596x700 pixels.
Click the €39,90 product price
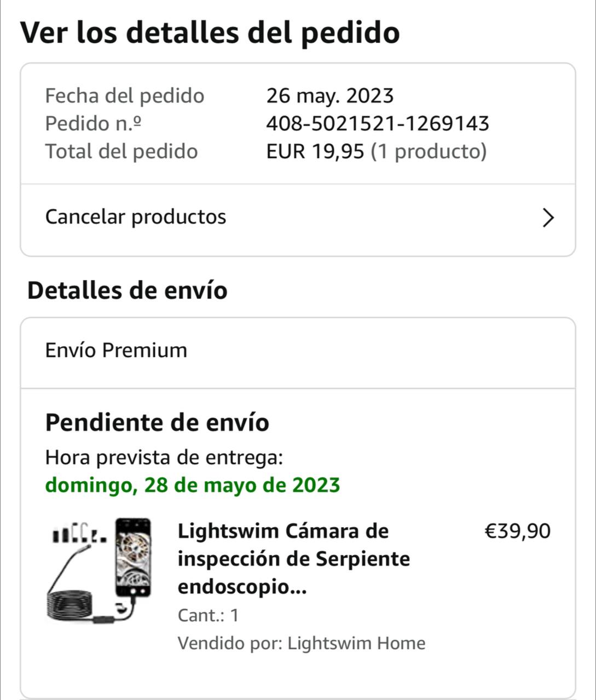pyautogui.click(x=517, y=531)
